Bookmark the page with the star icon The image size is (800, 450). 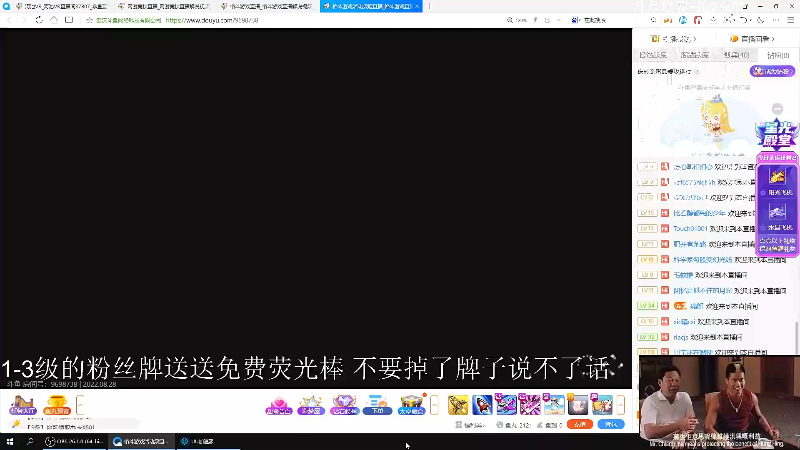[x=89, y=20]
